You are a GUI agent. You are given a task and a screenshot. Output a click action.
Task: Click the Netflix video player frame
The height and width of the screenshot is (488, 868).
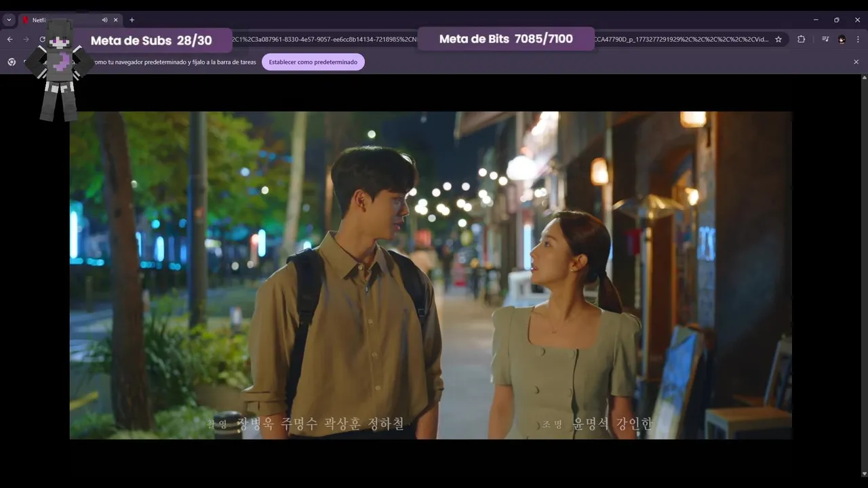pyautogui.click(x=431, y=275)
